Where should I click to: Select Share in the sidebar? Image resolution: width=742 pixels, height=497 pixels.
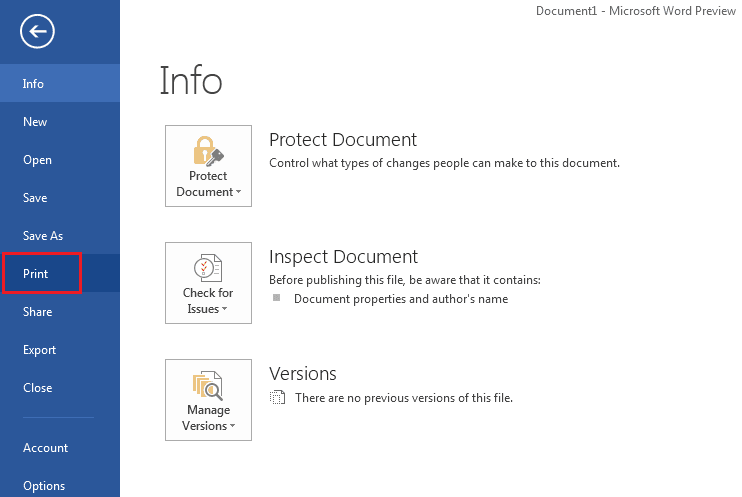[x=60, y=311]
